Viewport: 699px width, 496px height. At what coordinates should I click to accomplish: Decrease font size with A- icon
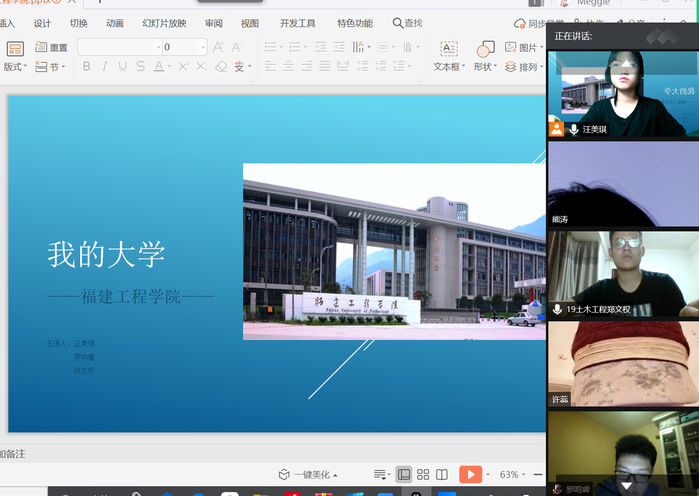click(x=236, y=47)
